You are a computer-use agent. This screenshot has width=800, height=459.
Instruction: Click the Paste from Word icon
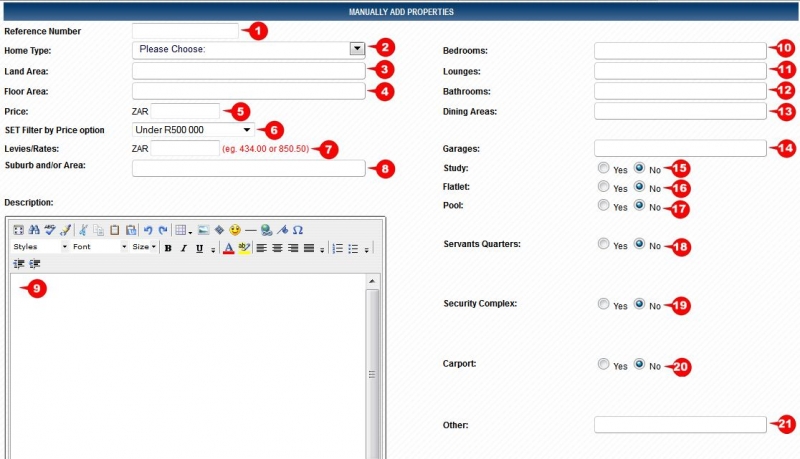[131, 230]
